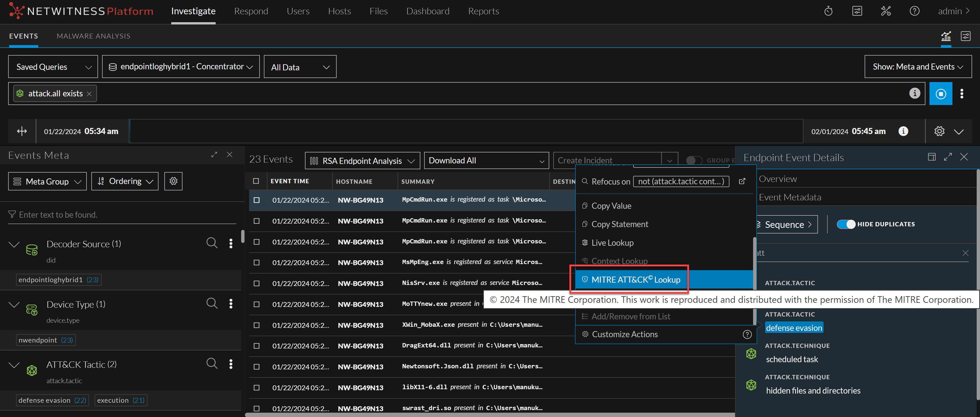The width and height of the screenshot is (980, 417).
Task: Click the event histogram chart icon
Action: coord(946,36)
